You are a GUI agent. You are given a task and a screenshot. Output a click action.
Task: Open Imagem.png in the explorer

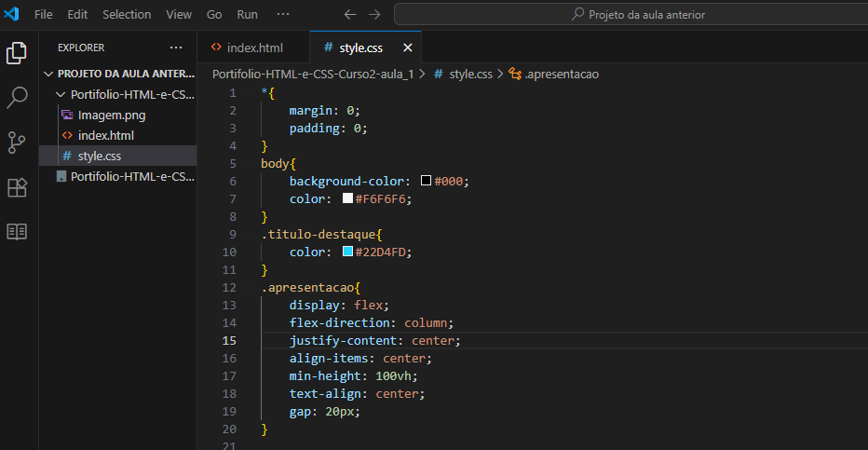pos(112,116)
